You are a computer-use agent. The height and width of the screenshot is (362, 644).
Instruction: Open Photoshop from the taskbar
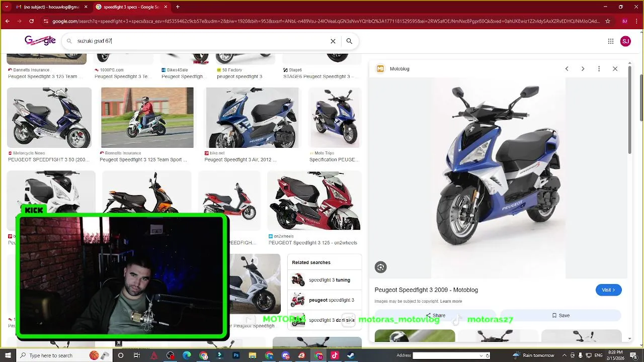tap(236, 355)
